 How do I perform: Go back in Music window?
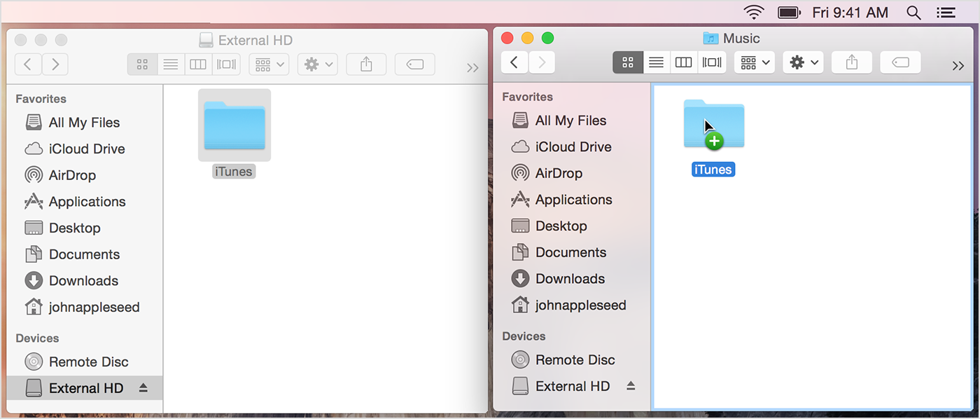514,62
